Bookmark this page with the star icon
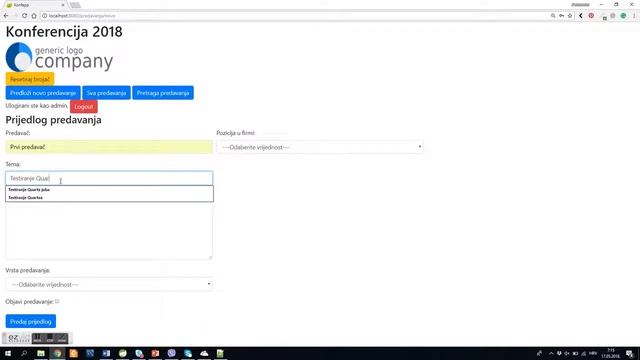The height and width of the screenshot is (360, 640). click(x=570, y=16)
